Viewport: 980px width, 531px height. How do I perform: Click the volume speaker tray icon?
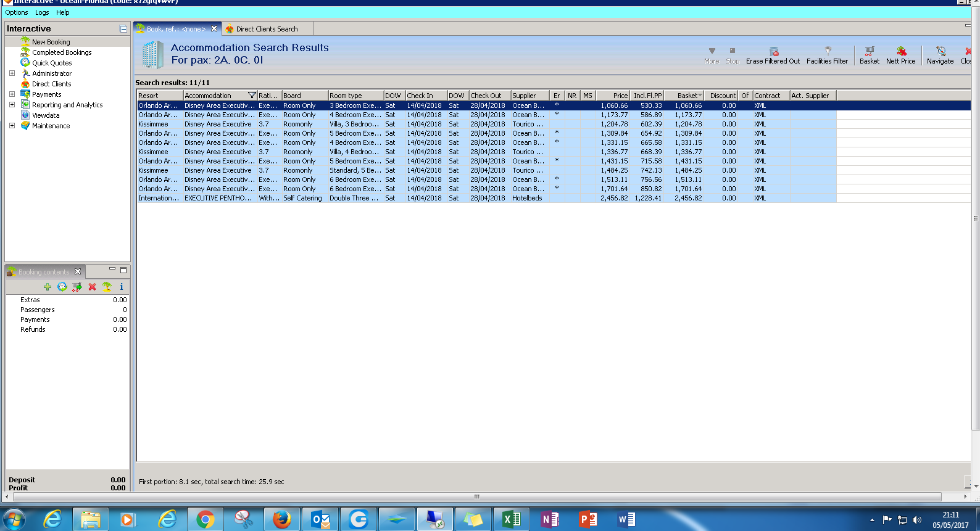pos(917,520)
